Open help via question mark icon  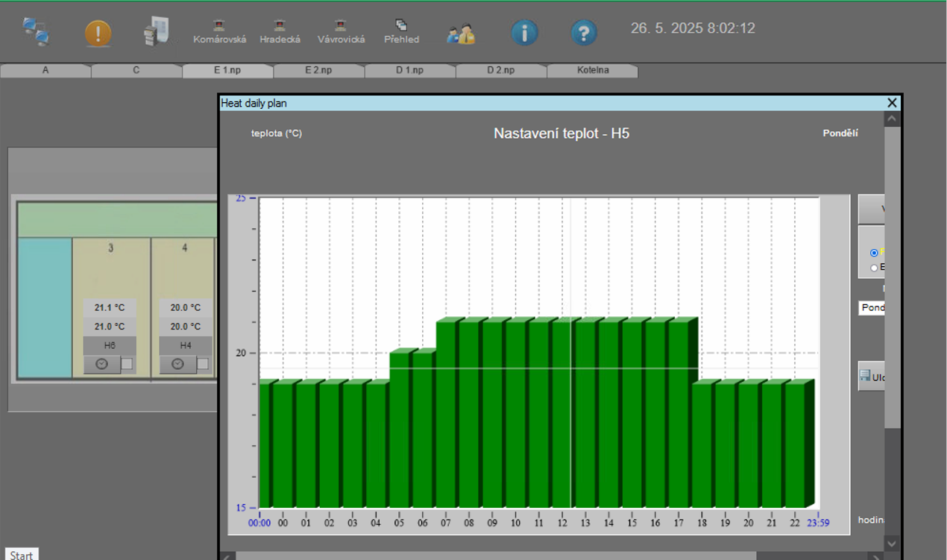[584, 33]
